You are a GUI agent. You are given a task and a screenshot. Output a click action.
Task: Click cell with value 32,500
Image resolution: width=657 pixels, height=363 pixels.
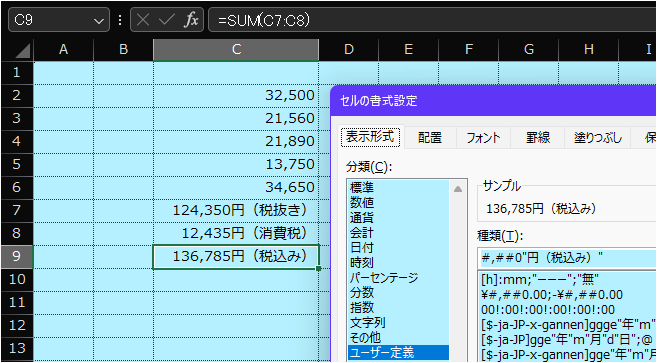tap(236, 96)
